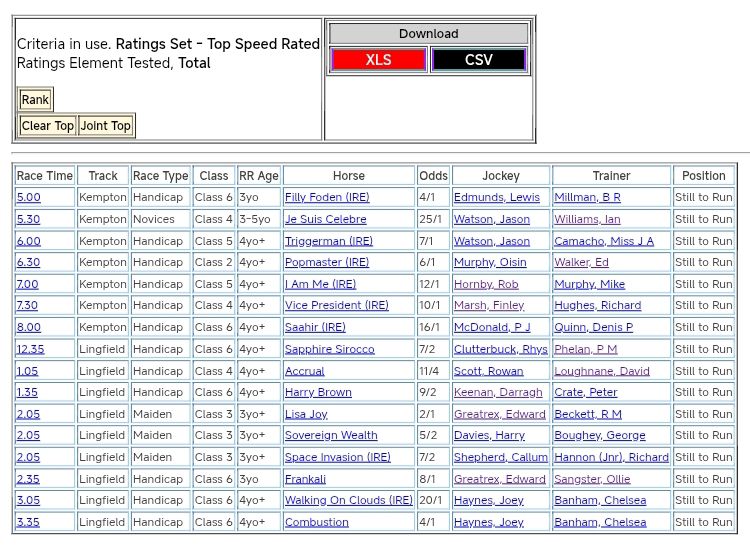
Task: Select the Joint Top filter button
Action: coord(106,126)
